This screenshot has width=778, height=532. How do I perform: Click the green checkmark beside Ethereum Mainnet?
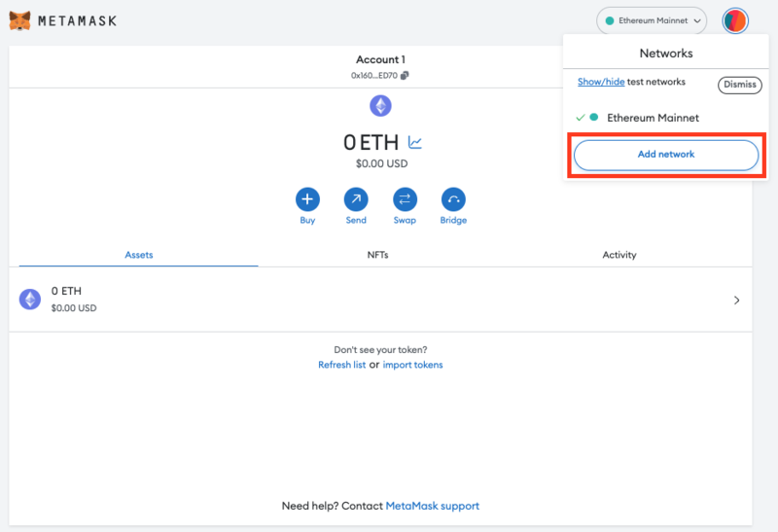pyautogui.click(x=580, y=118)
